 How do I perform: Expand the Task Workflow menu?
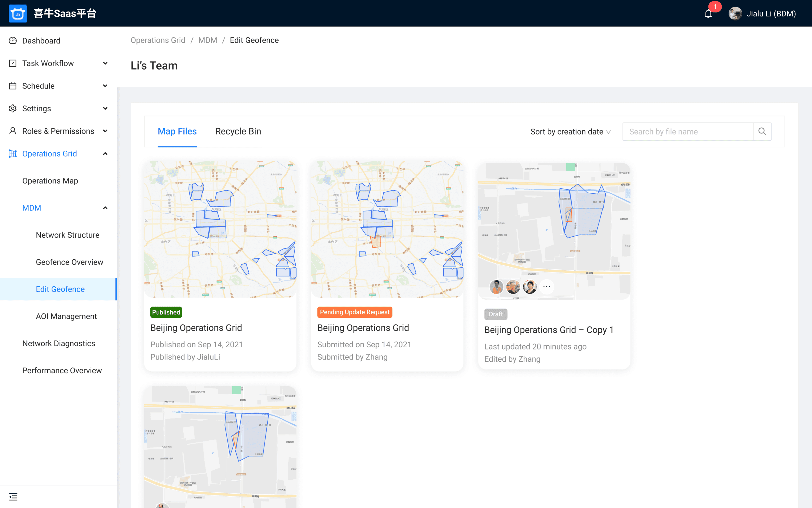105,63
